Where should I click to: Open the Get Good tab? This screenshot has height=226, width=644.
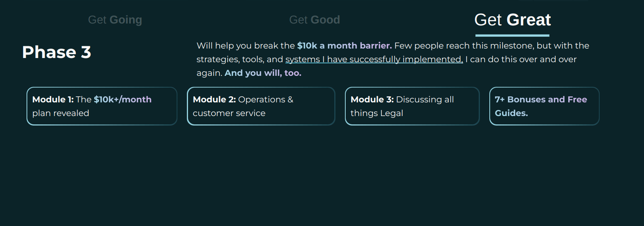[314, 20]
